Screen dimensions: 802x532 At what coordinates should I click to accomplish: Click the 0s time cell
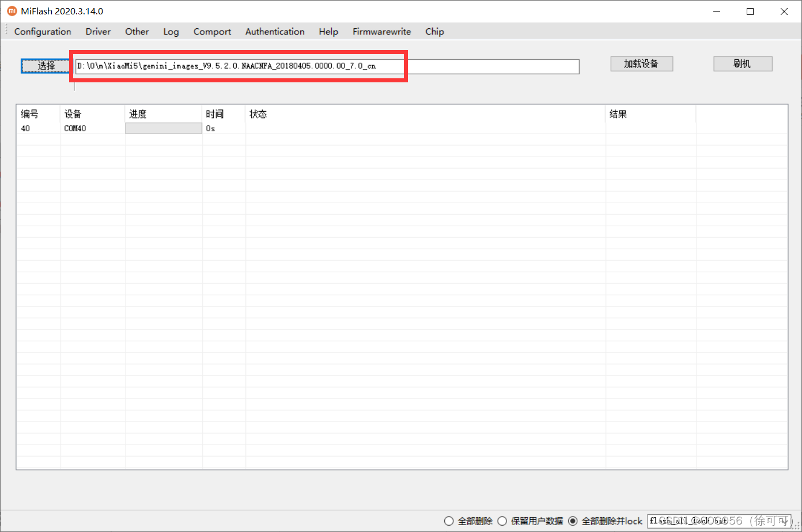pyautogui.click(x=224, y=128)
